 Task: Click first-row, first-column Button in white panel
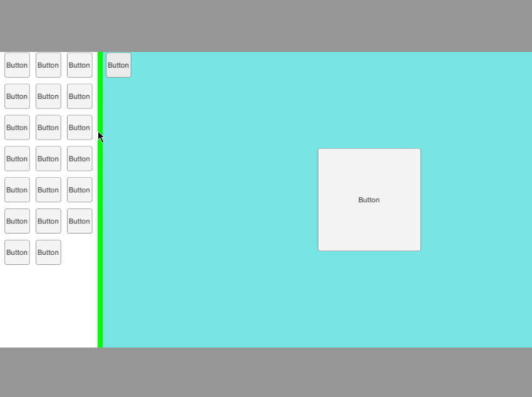click(17, 65)
